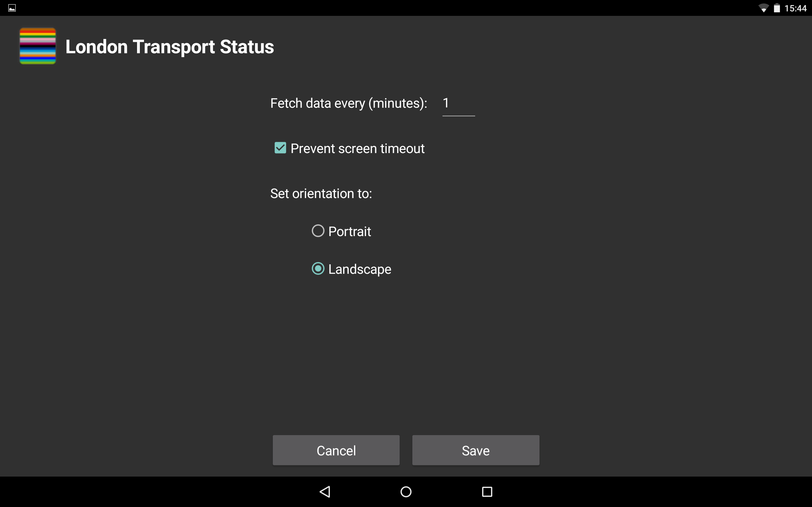
Task: Click the Prevent screen timeout label
Action: [x=358, y=148]
